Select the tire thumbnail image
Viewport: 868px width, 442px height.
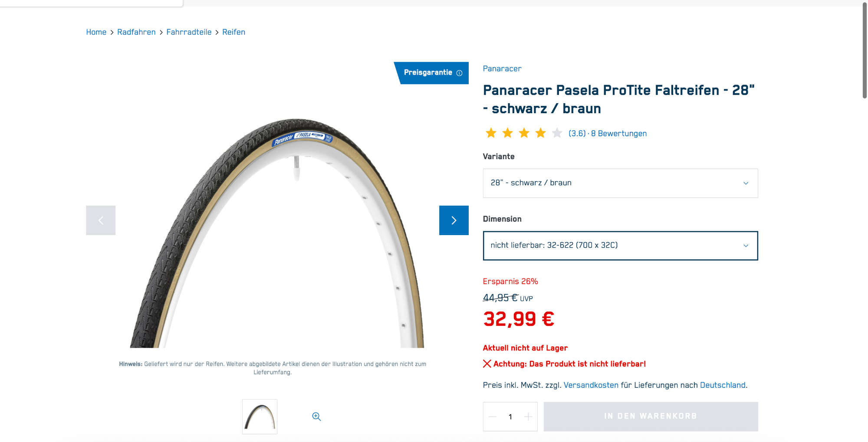(260, 416)
